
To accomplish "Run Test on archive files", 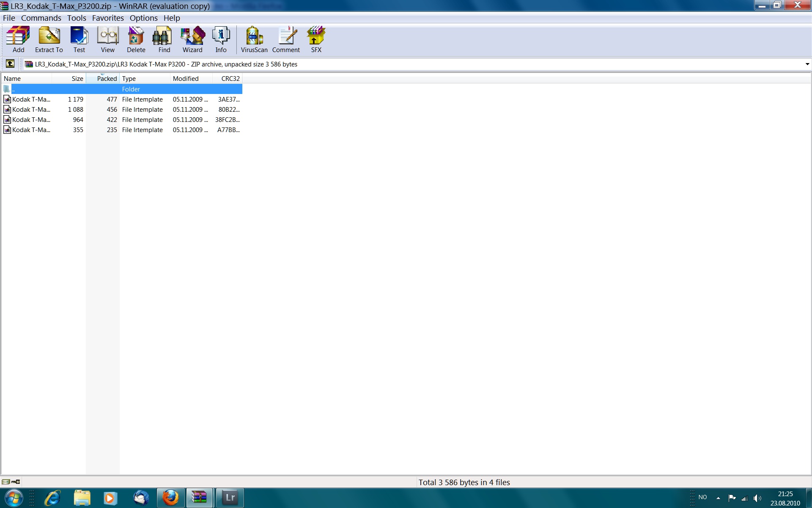I will pyautogui.click(x=79, y=39).
